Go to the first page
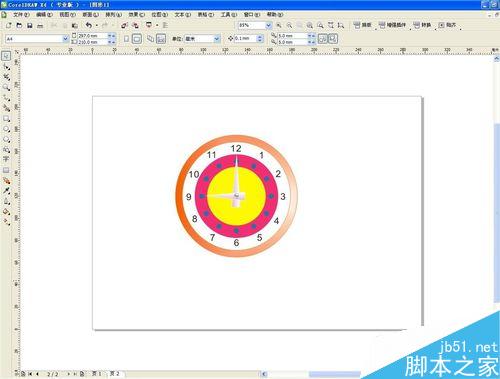 [x=30, y=374]
